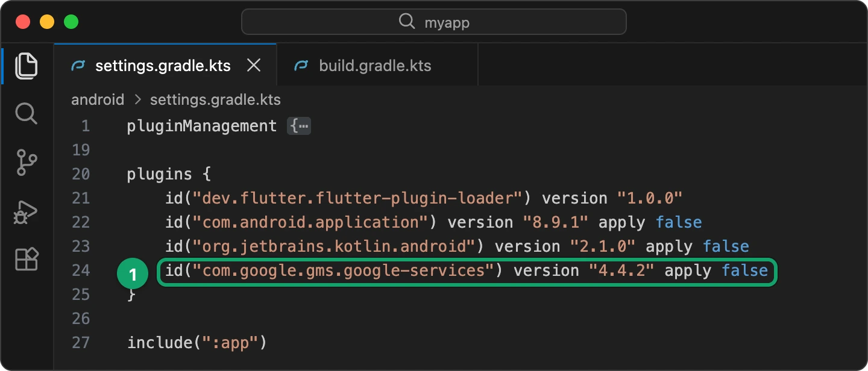Maximize the window with the green button

[x=71, y=22]
